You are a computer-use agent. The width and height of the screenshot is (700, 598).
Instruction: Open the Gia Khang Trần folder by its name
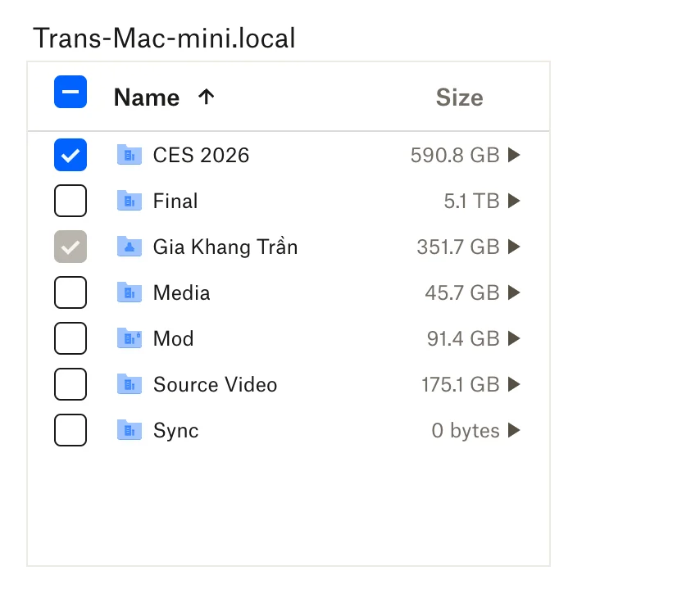pos(225,247)
